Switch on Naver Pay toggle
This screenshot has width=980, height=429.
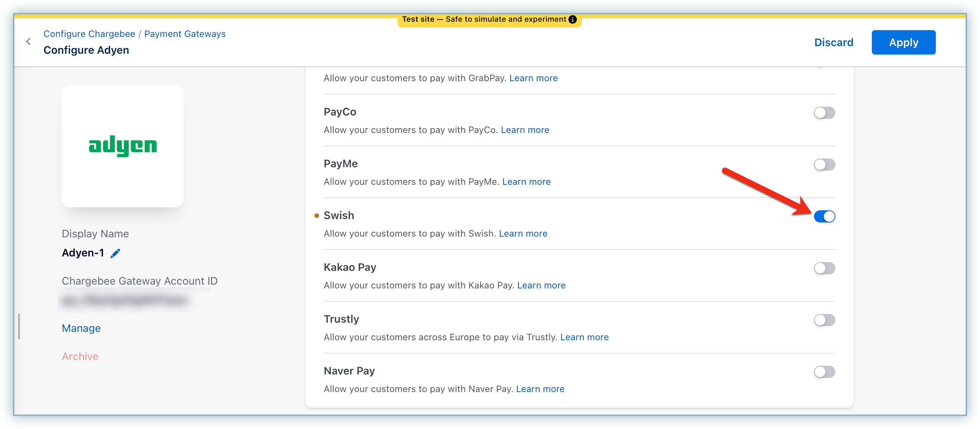pyautogui.click(x=824, y=372)
